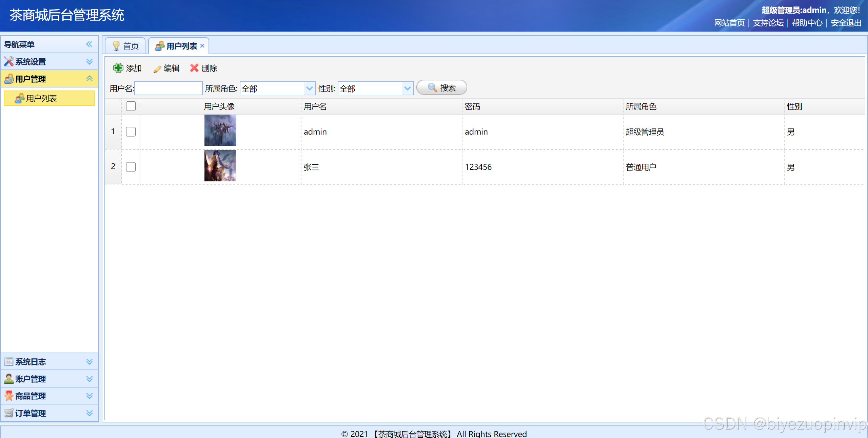Switch to the 首页 tab

coord(126,46)
